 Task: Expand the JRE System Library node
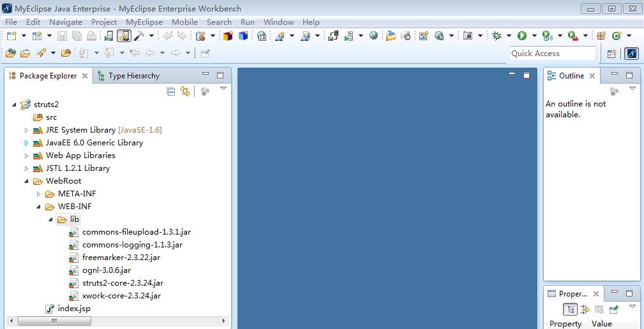[x=26, y=131]
